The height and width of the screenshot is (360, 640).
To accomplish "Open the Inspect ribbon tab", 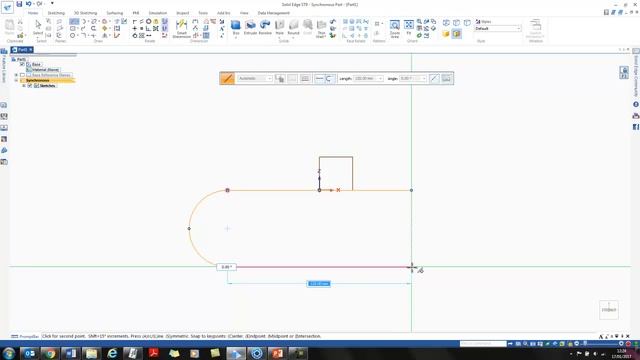I will tap(182, 13).
